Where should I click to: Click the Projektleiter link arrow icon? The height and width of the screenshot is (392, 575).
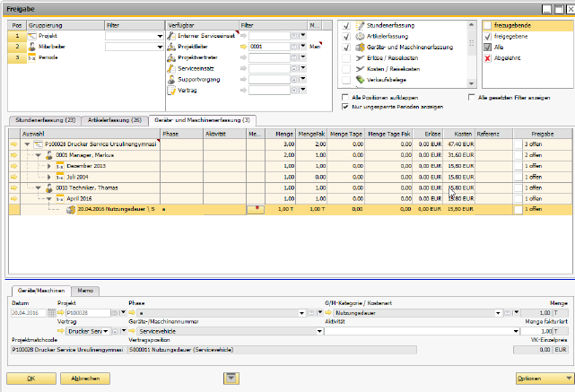pyautogui.click(x=243, y=45)
